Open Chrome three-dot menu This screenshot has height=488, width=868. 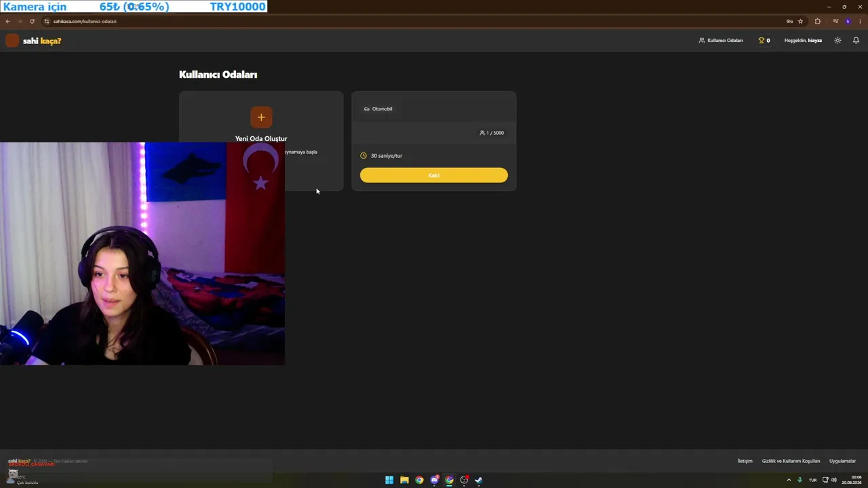(x=860, y=21)
